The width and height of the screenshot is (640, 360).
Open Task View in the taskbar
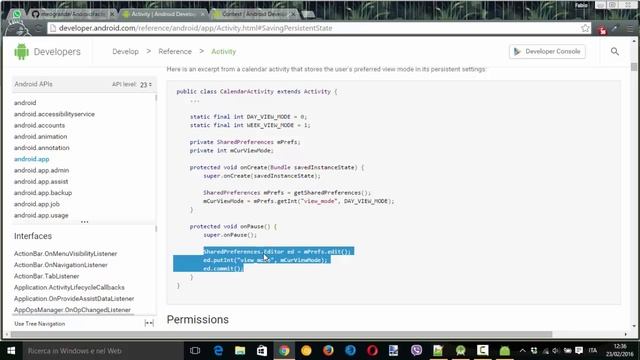click(x=195, y=351)
